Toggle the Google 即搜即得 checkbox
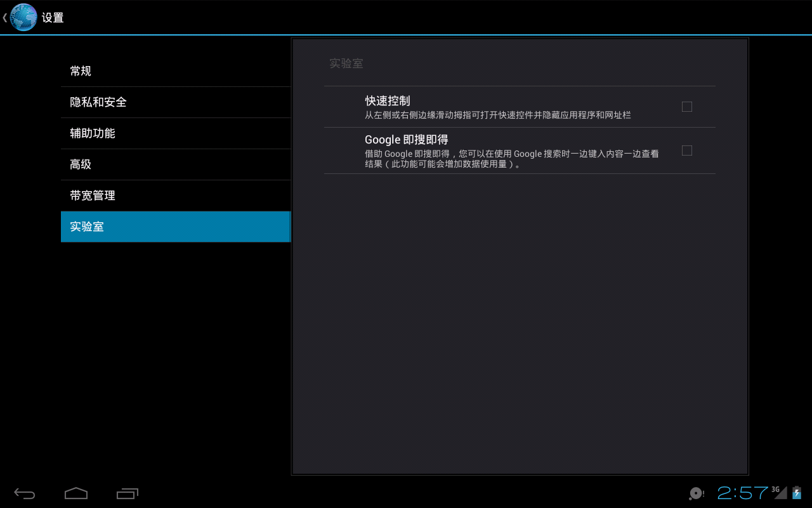The height and width of the screenshot is (508, 812). [x=687, y=150]
